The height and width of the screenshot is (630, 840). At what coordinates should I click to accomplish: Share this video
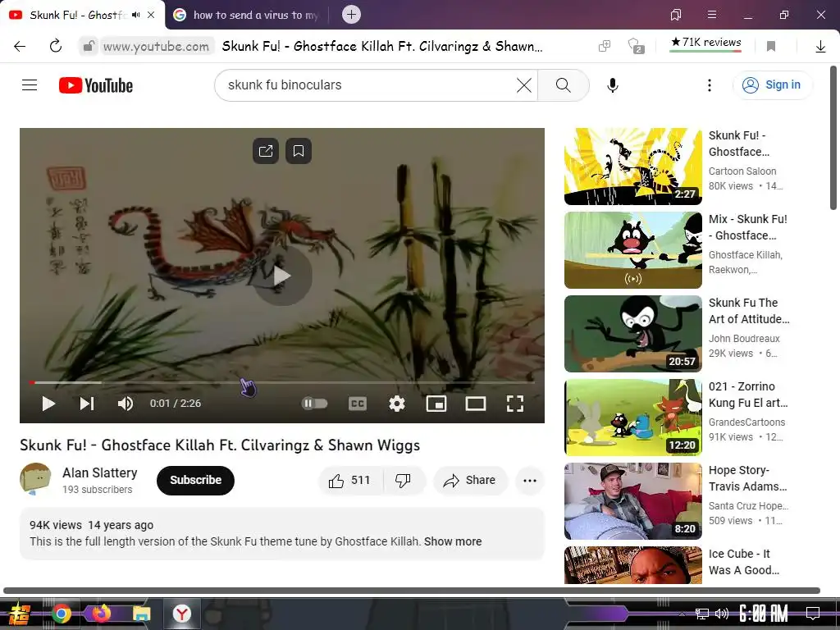point(469,480)
